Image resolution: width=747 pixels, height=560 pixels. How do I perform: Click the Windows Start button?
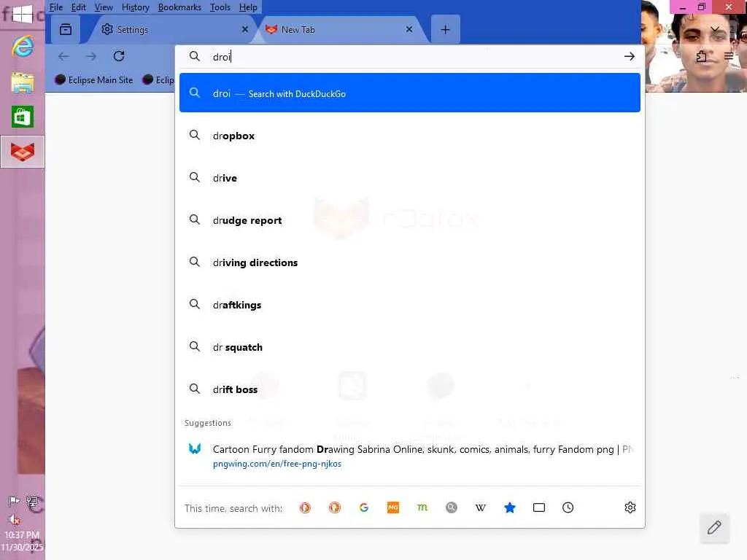point(23,15)
